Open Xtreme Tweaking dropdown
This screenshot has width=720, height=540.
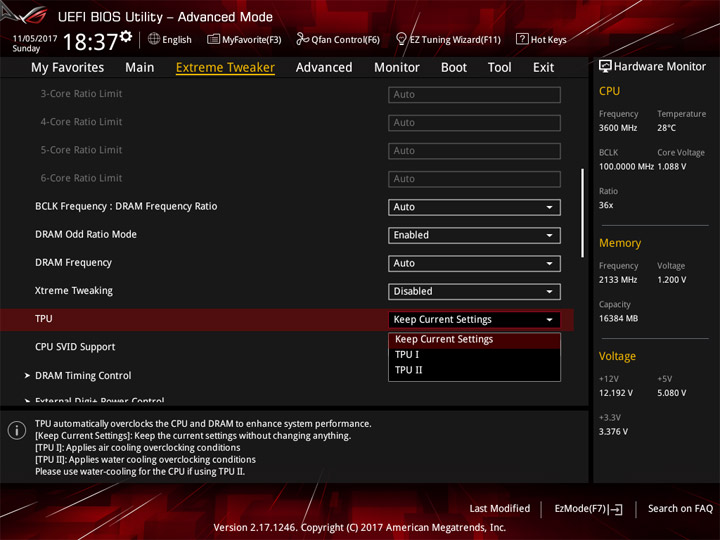(x=474, y=292)
